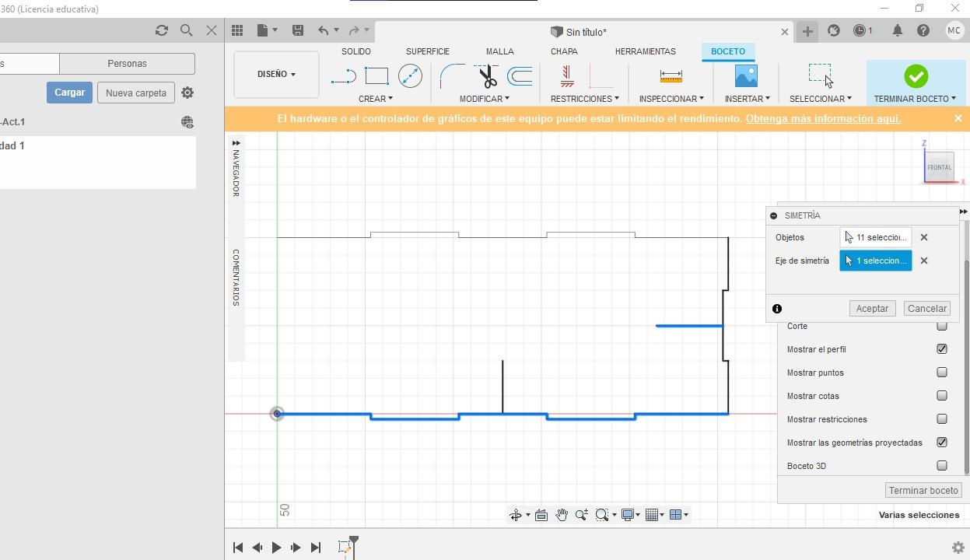Expand the CREAR menu

pos(376,99)
